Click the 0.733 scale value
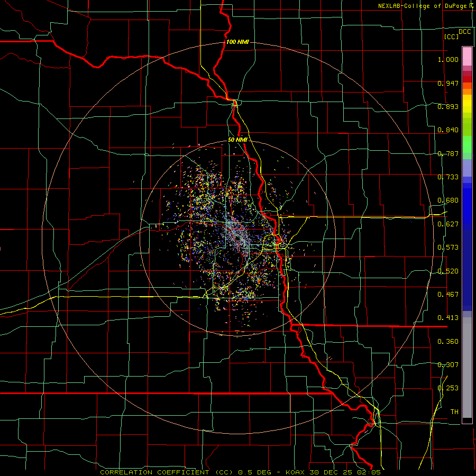 click(448, 177)
